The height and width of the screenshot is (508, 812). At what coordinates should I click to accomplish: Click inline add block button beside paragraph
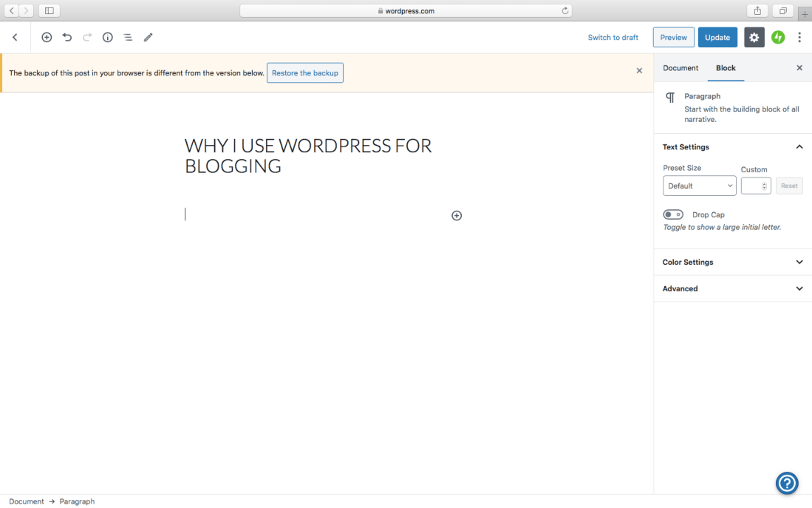[x=457, y=215]
